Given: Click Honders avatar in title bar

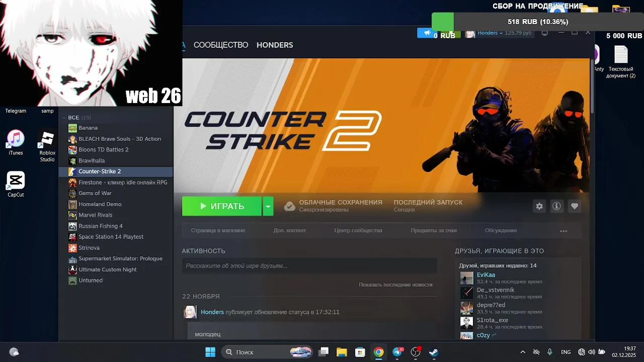Looking at the screenshot, I should [470, 33].
